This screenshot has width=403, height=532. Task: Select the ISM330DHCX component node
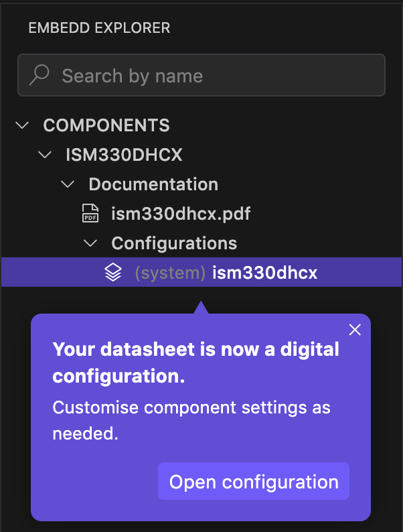pos(124,155)
